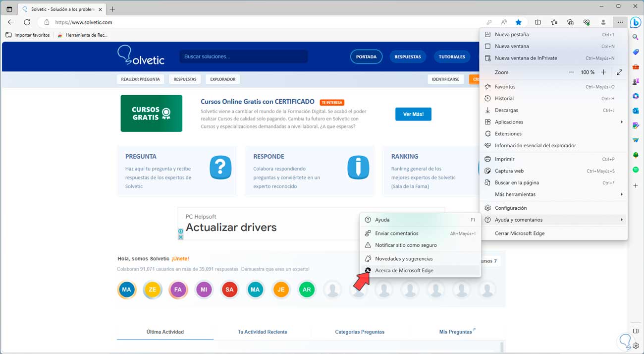The height and width of the screenshot is (354, 644).
Task: Open Información esencial del explorador
Action: tap(553, 146)
